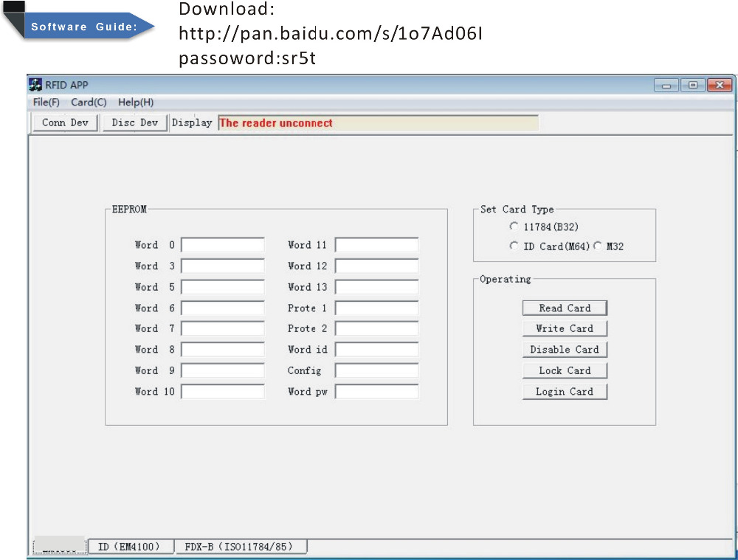The width and height of the screenshot is (738, 560).
Task: Choose the M32 card type option
Action: pos(598,246)
